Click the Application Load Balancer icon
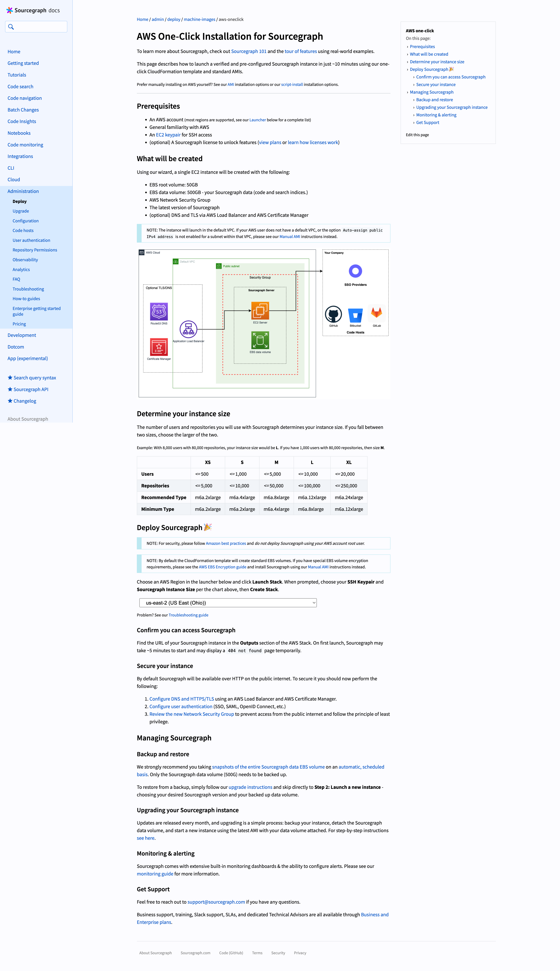Screen dimensions: 560x971 [189, 329]
